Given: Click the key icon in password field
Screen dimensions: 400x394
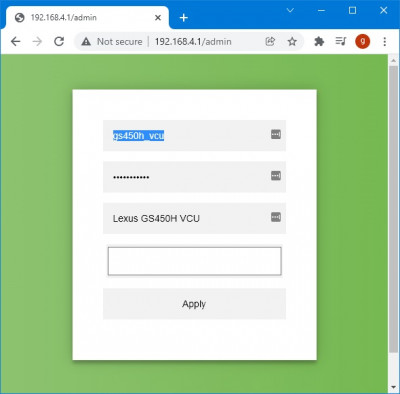Looking at the screenshot, I should point(276,176).
